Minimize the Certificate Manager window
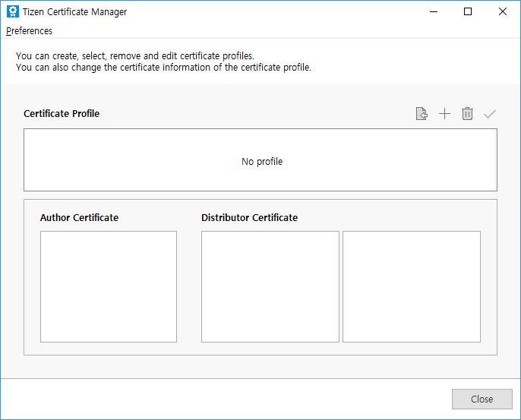The height and width of the screenshot is (420, 521). tap(434, 12)
